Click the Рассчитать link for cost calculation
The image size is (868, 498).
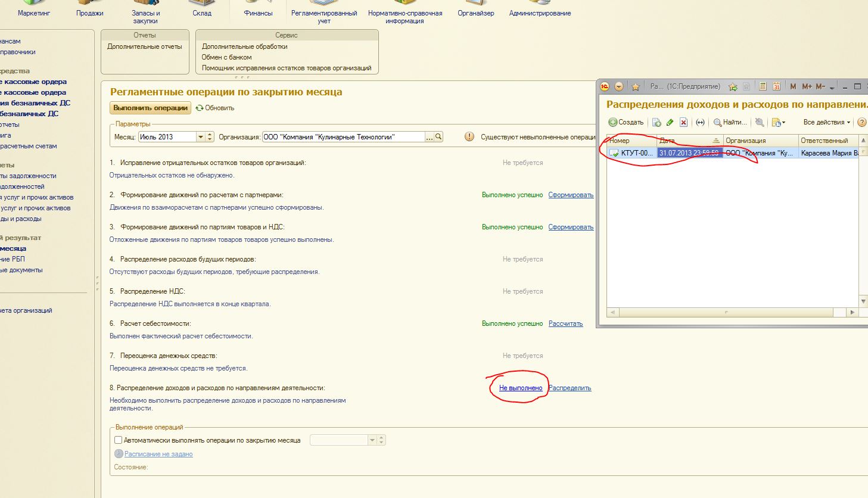coord(565,323)
